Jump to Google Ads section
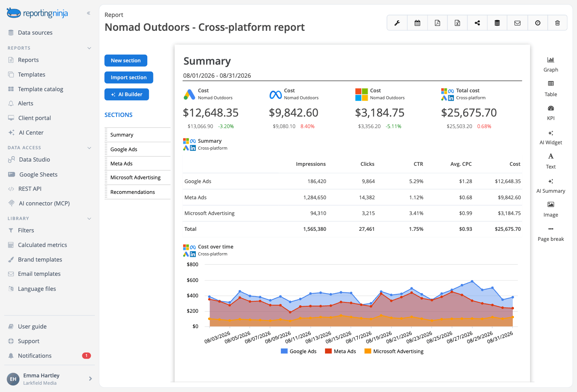 coord(138,149)
